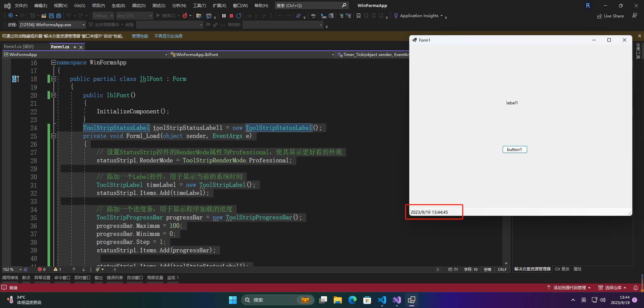Open the 调试(D) menu
Screen dimensions: 644x308
point(139,6)
